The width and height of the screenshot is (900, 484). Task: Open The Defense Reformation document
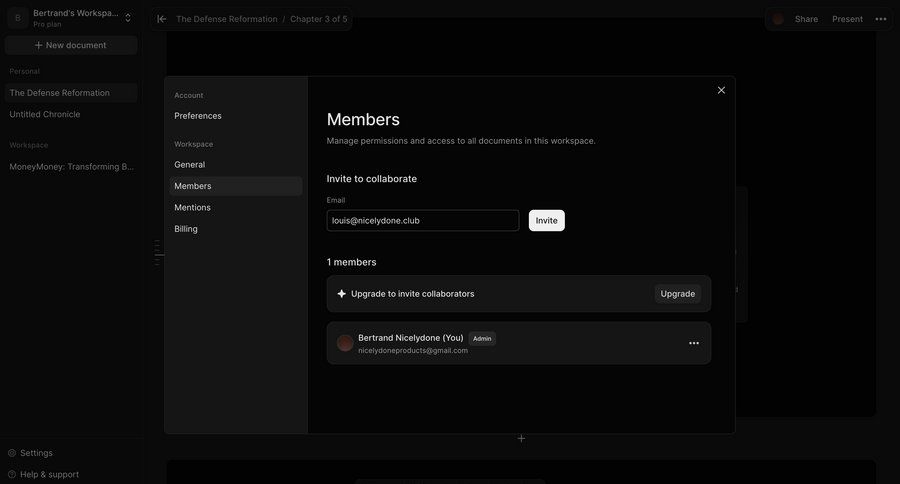(71, 92)
